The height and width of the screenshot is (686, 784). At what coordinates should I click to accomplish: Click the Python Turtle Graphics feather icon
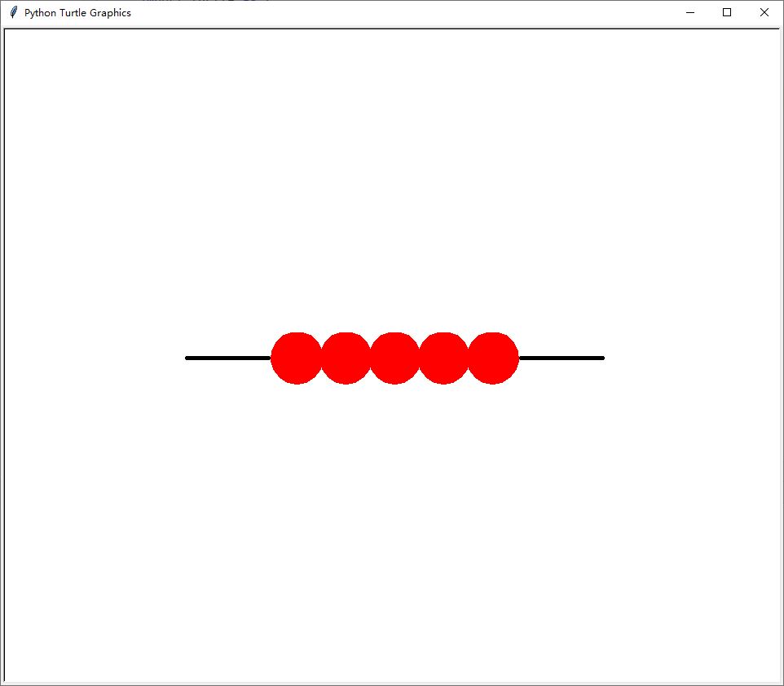point(14,12)
